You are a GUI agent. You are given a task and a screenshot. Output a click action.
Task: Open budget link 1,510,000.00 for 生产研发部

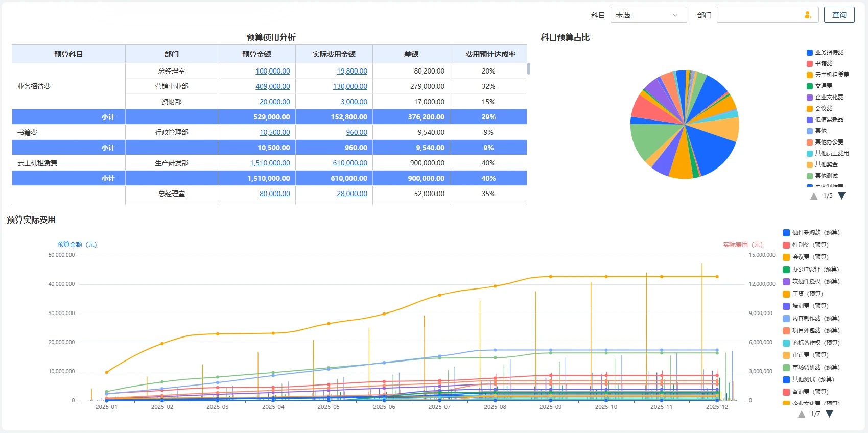point(270,163)
